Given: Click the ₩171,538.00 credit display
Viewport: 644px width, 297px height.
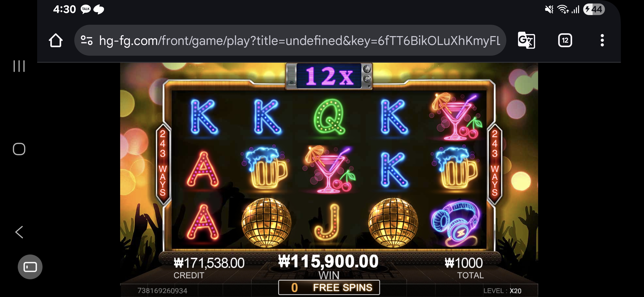Looking at the screenshot, I should point(209,263).
